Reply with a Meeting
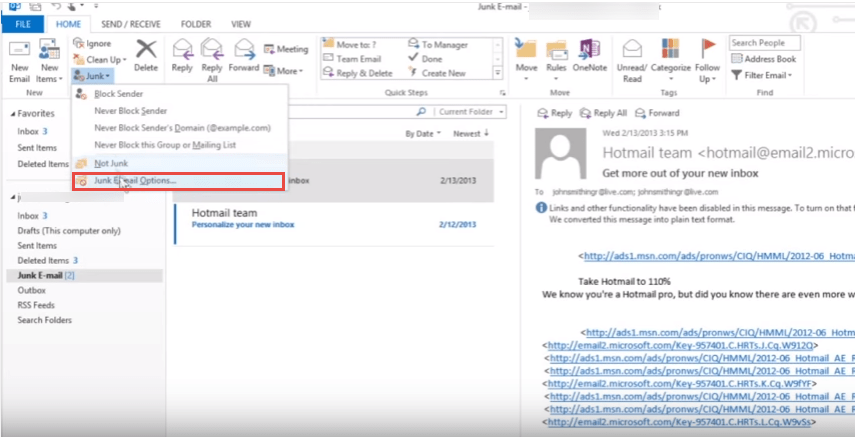 [286, 49]
